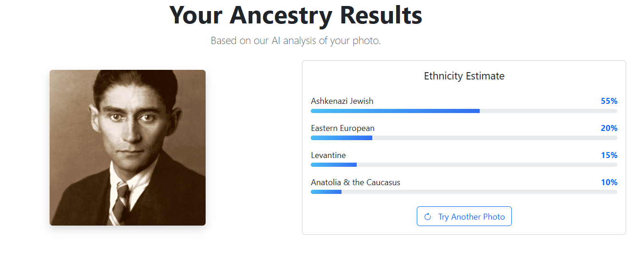Click the Ashkenazi Jewish label
644x255 pixels.
click(342, 101)
